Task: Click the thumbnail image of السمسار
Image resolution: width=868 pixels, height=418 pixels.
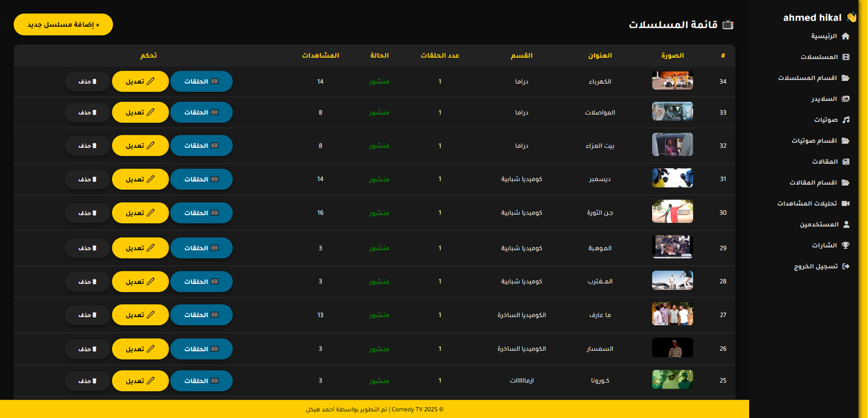Action: point(672,348)
